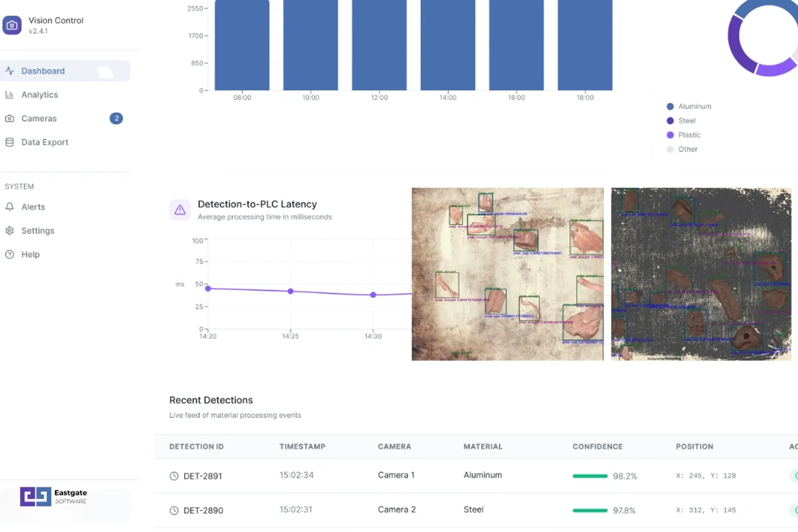This screenshot has height=532, width=798.
Task: Flip the toggle switch beside Dashboard
Action: pos(106,70)
